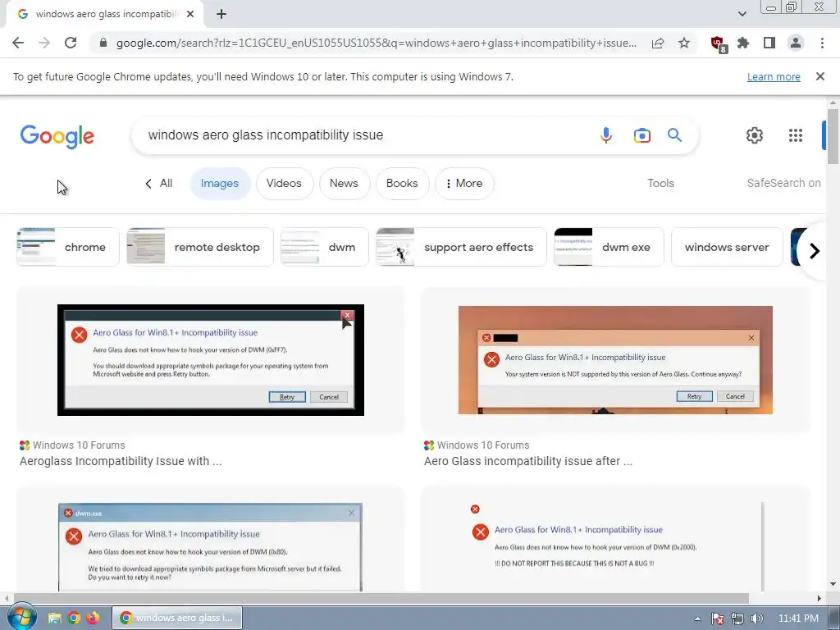Viewport: 840px width, 630px height.
Task: Switch to All results
Action: (158, 183)
